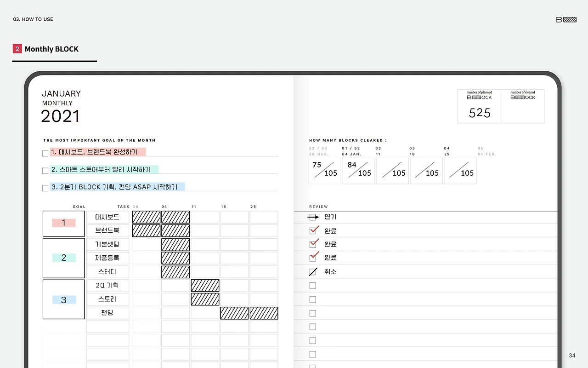Click the hatched block for the 스터디 task
Image resolution: width=588 pixels, height=368 pixels.
(x=175, y=271)
